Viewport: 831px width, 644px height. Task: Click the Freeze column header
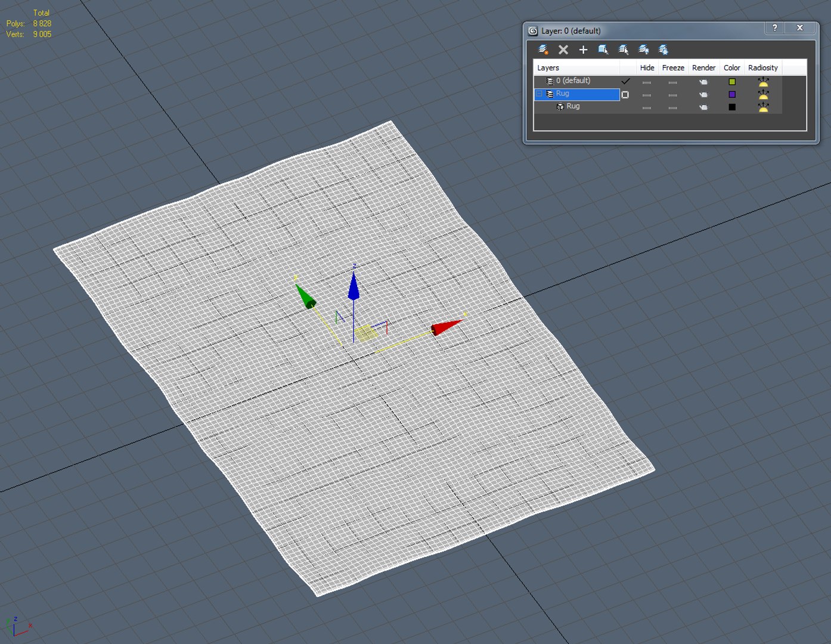coord(673,67)
